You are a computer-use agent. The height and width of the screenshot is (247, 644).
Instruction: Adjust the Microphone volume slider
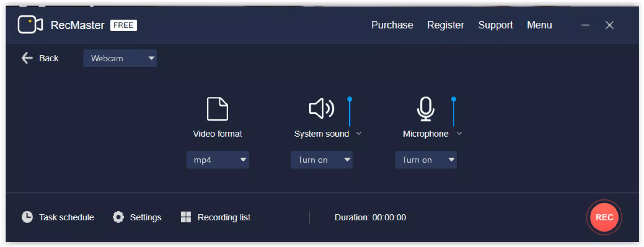(454, 111)
